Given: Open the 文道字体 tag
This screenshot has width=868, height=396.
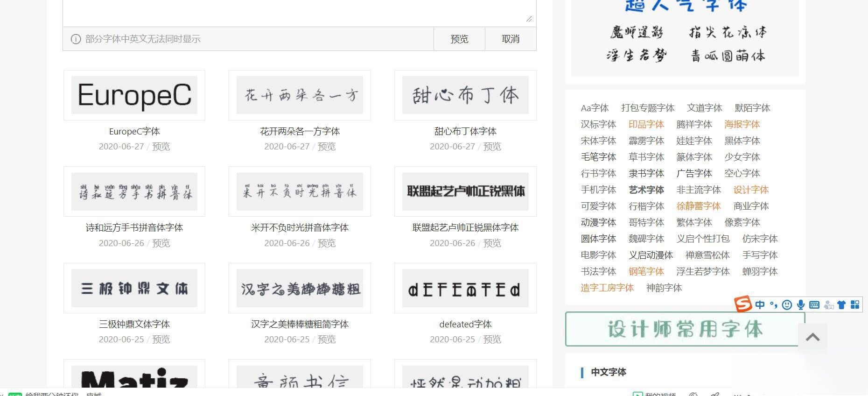Looking at the screenshot, I should point(704,108).
